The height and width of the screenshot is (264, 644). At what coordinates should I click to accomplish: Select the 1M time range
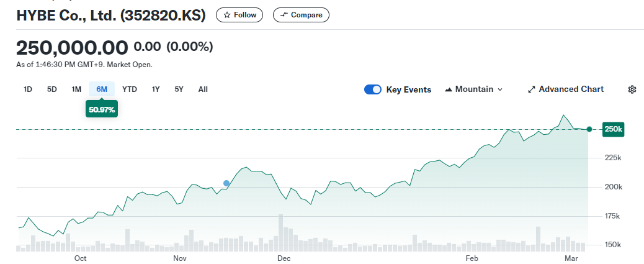(x=76, y=89)
